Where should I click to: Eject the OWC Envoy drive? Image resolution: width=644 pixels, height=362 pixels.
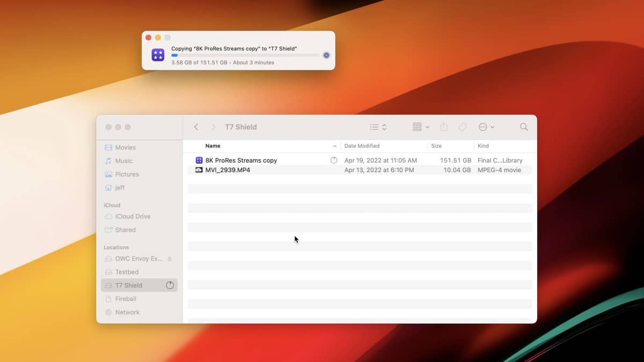tap(170, 258)
